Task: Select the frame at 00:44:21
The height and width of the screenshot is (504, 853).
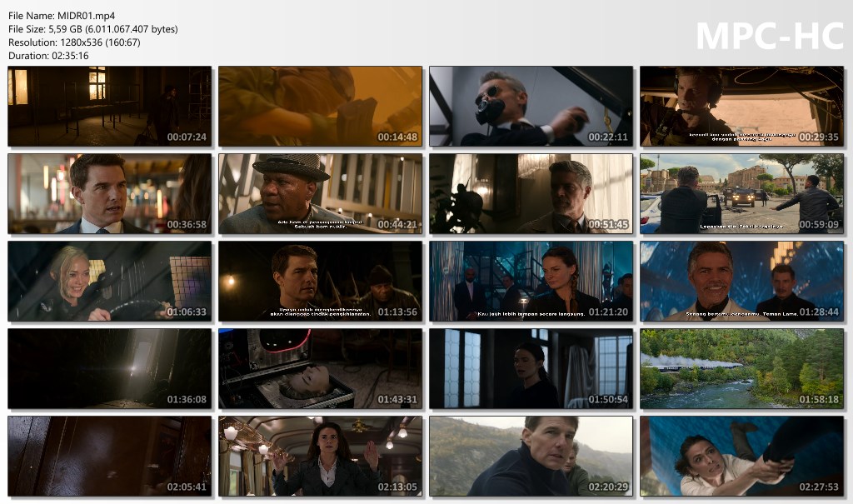Action: (x=321, y=194)
